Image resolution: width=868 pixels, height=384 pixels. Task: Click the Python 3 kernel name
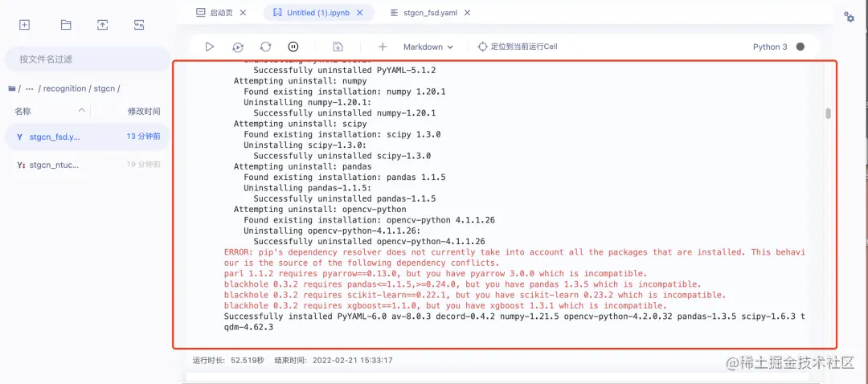(770, 47)
